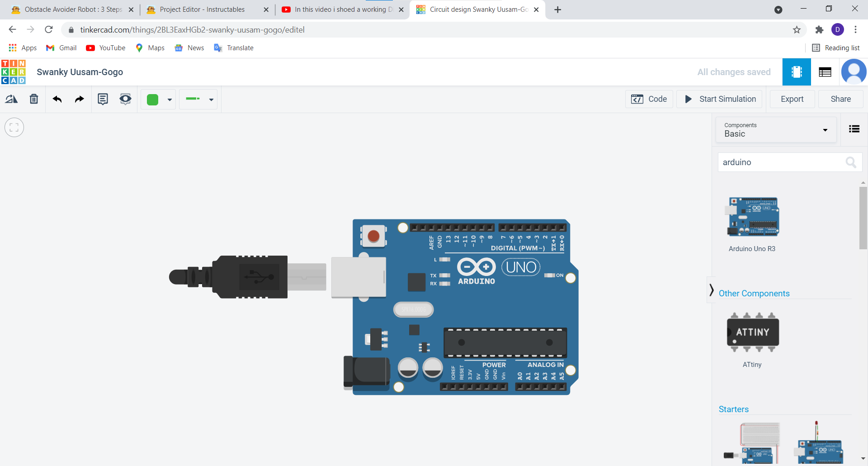Click the Arduino USB port connector
868x466 pixels.
coord(359,277)
